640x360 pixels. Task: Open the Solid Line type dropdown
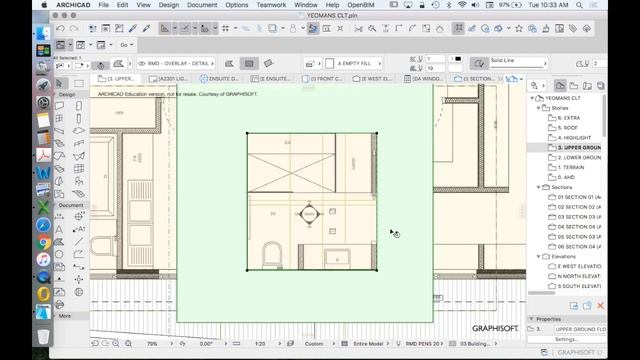tap(518, 63)
